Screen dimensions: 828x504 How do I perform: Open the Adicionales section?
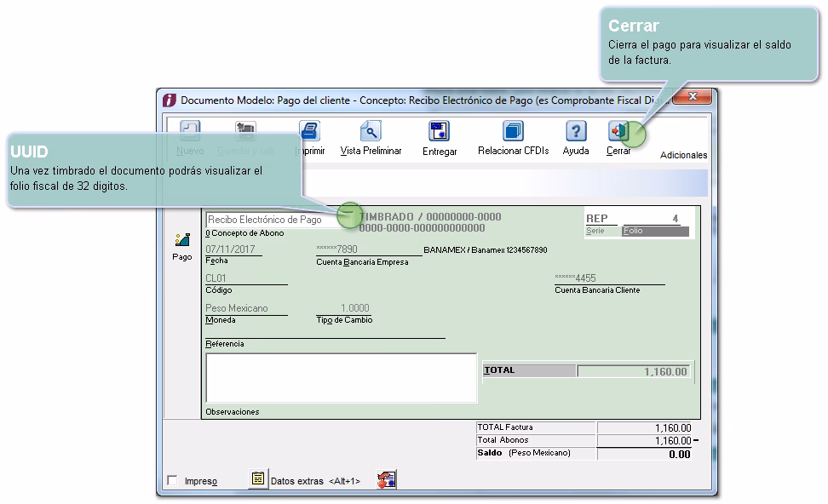(683, 155)
